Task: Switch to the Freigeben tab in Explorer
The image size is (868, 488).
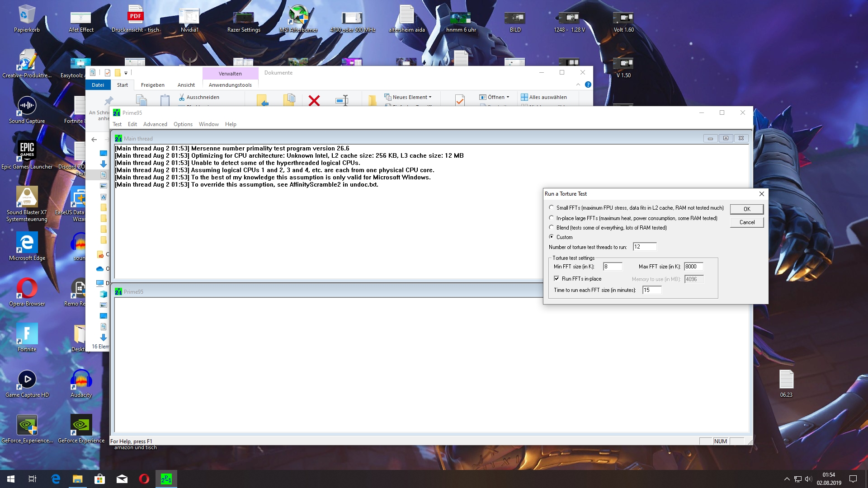Action: (152, 85)
